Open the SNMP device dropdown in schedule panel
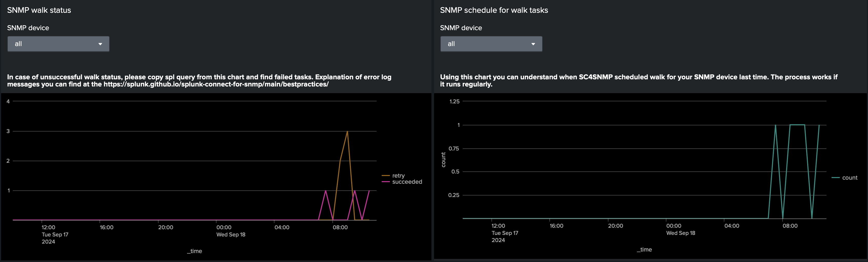 tap(491, 44)
